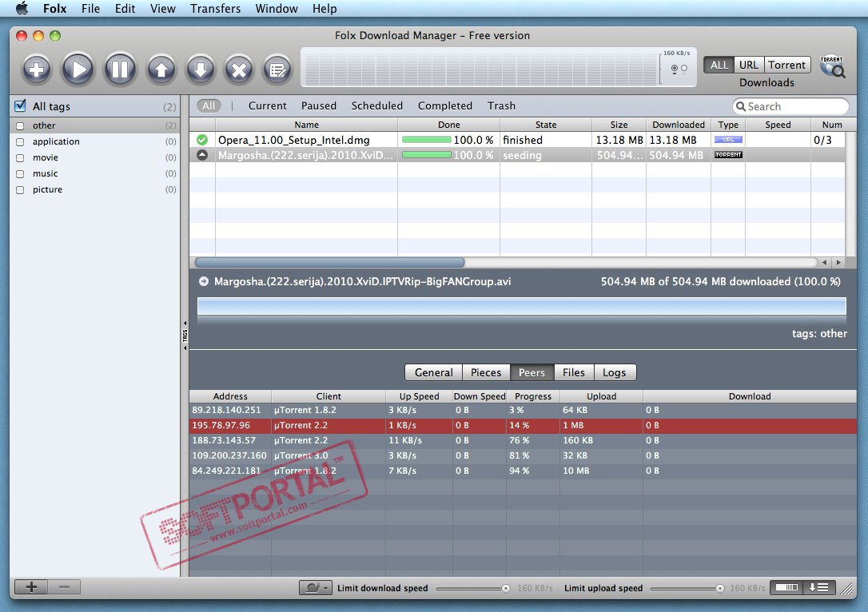Show Scheduled downloads filter
The height and width of the screenshot is (612, 868).
pos(377,105)
